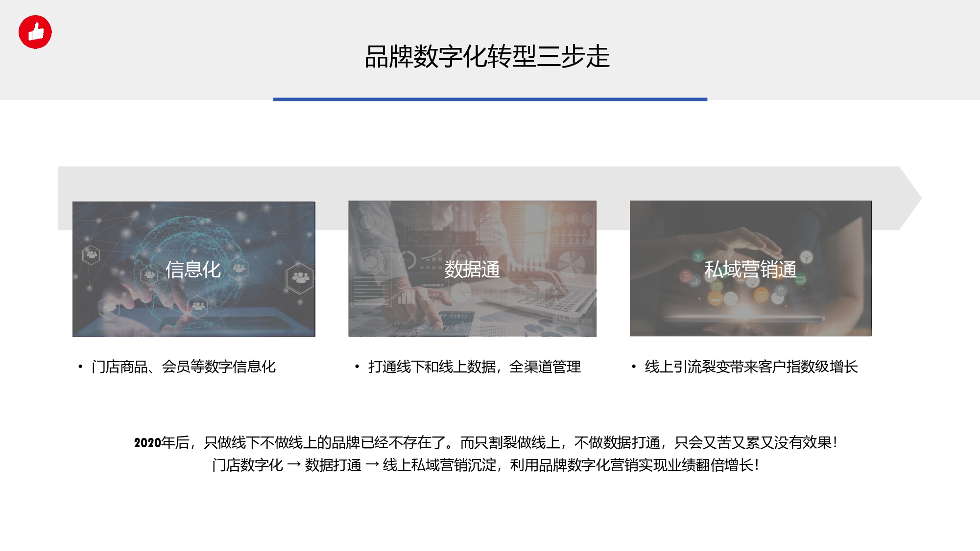The image size is (980, 551).
Task: Click the 私域营销通 label on the third image
Action: (750, 270)
